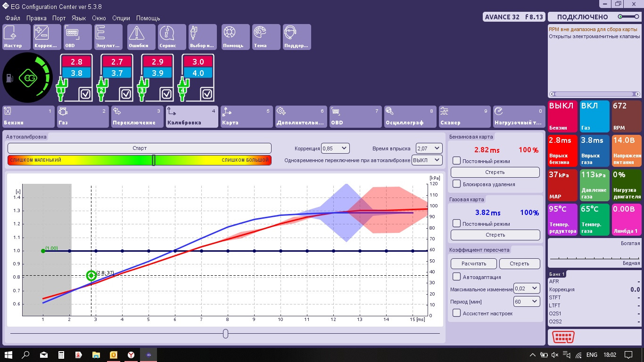Screen dimensions: 644x362
Task: Open the Язык menu
Action: [x=79, y=18]
